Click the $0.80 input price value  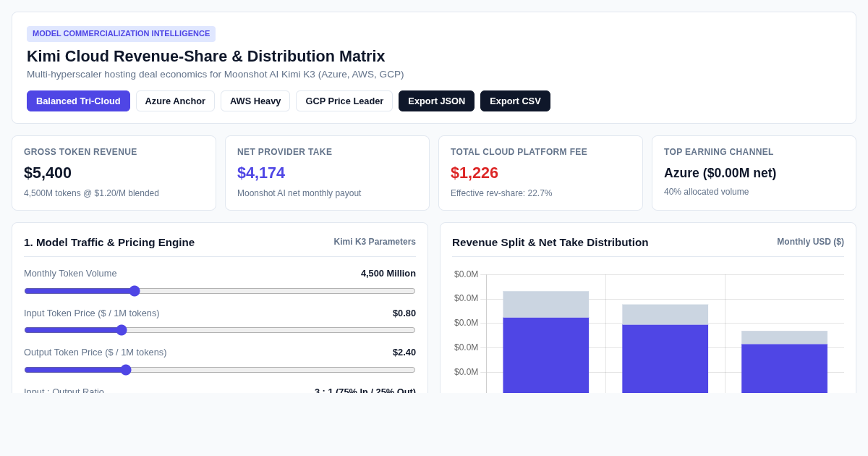coord(404,313)
